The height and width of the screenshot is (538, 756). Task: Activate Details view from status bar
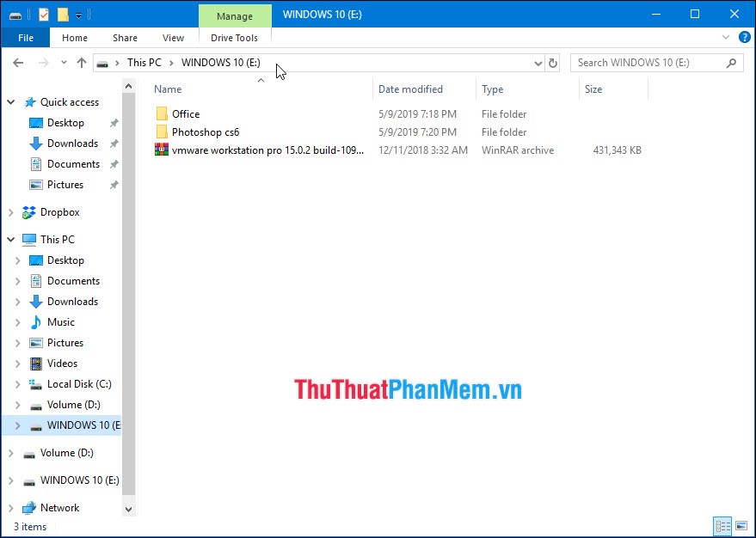pos(722,526)
